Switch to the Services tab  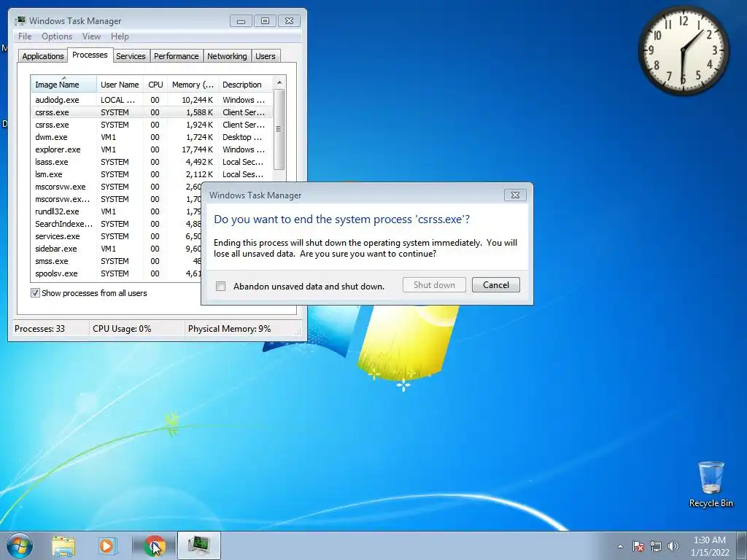[x=131, y=56]
